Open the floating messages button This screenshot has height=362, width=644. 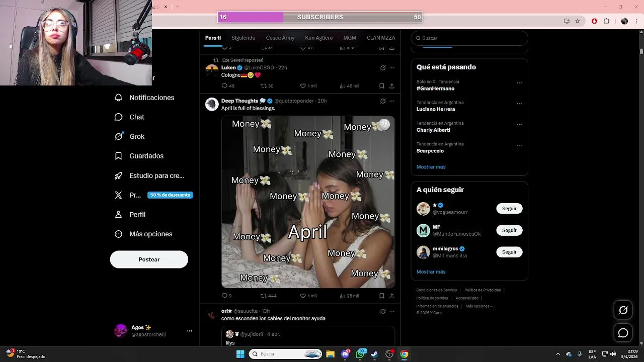click(x=623, y=333)
